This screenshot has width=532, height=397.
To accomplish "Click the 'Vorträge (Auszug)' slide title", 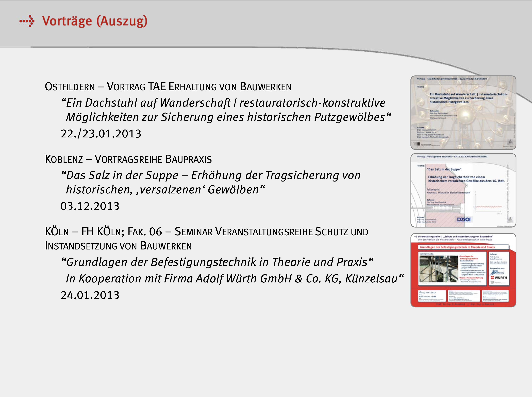I will click(x=94, y=21).
